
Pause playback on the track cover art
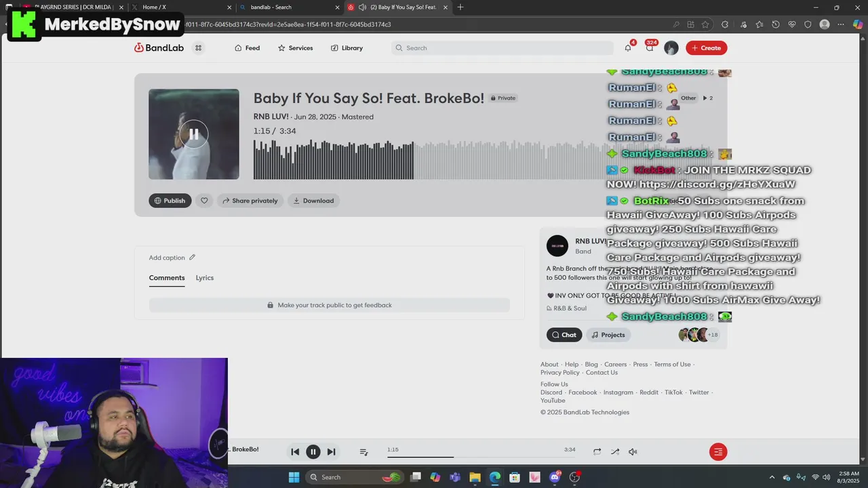pos(194,134)
